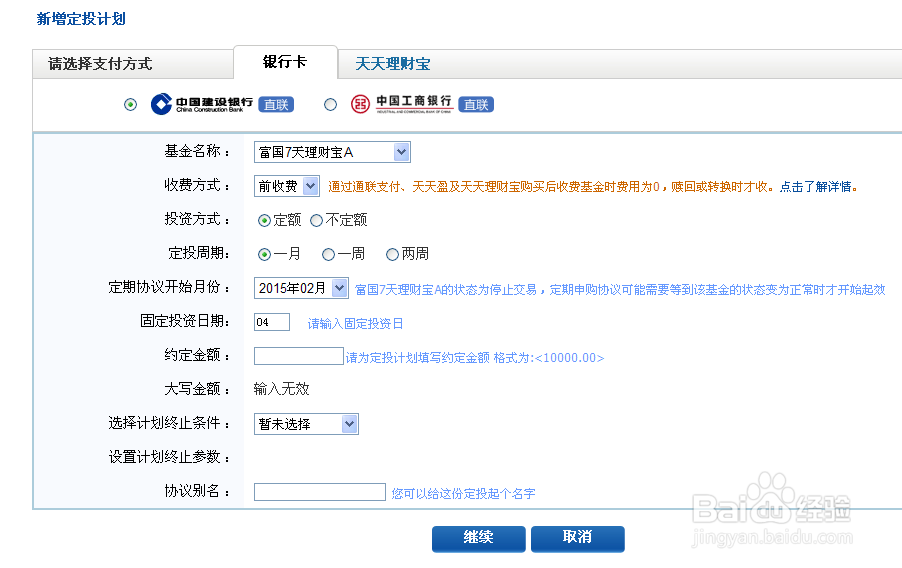Click the 直联 badge next to 中国工商银行

476,105
